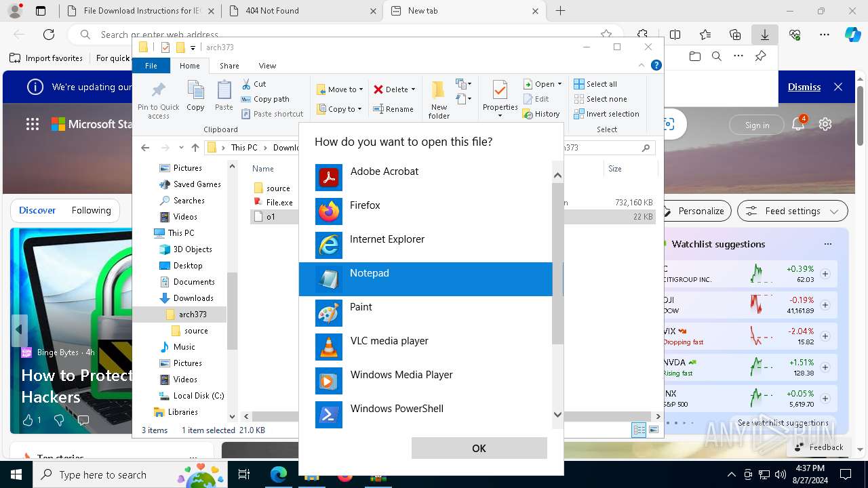868x488 pixels.
Task: Select the source folder in file list
Action: pyautogui.click(x=272, y=188)
